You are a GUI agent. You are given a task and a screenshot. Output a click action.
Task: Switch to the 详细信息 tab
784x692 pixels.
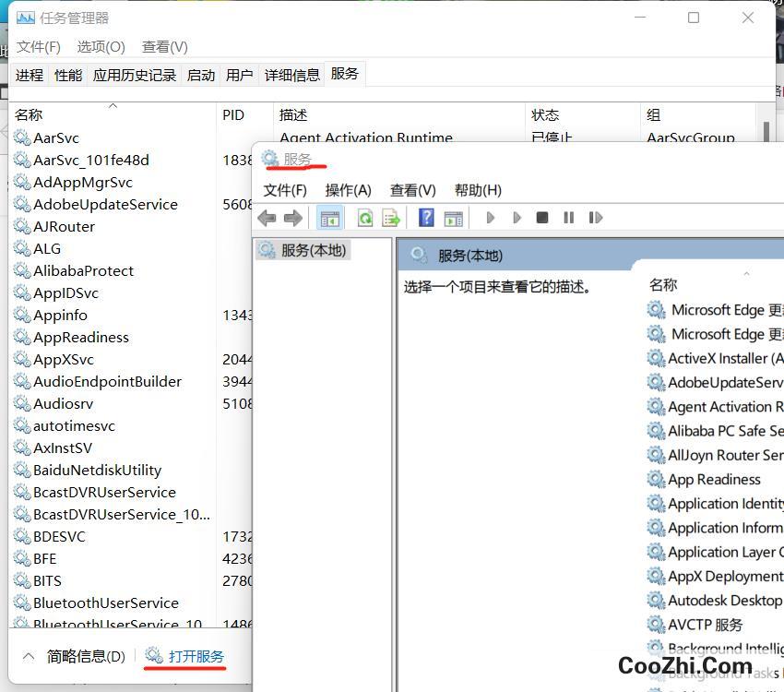(292, 76)
